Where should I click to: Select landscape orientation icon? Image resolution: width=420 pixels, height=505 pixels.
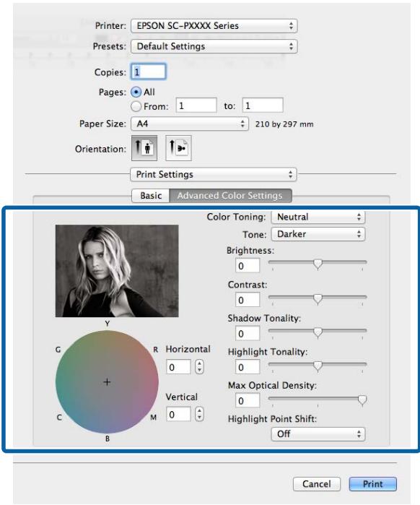coord(178,148)
